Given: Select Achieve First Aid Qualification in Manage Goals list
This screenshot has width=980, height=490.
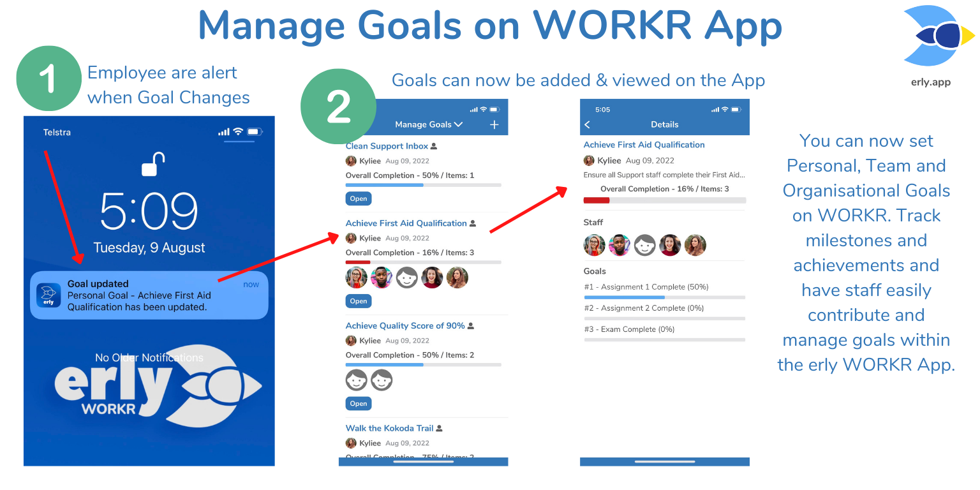Looking at the screenshot, I should (406, 223).
